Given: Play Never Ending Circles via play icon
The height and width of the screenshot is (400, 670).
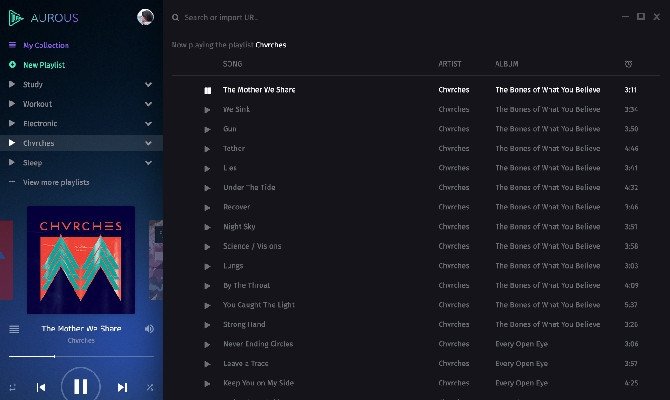Looking at the screenshot, I should point(207,344).
